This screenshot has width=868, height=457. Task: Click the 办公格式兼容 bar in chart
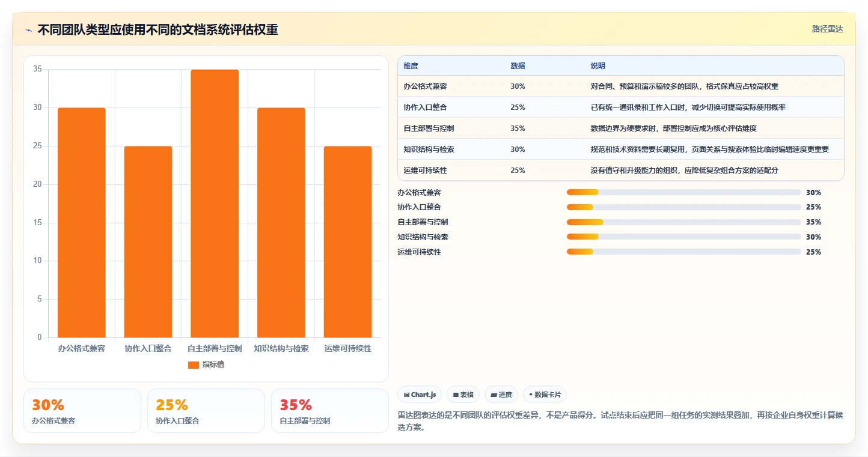click(82, 223)
